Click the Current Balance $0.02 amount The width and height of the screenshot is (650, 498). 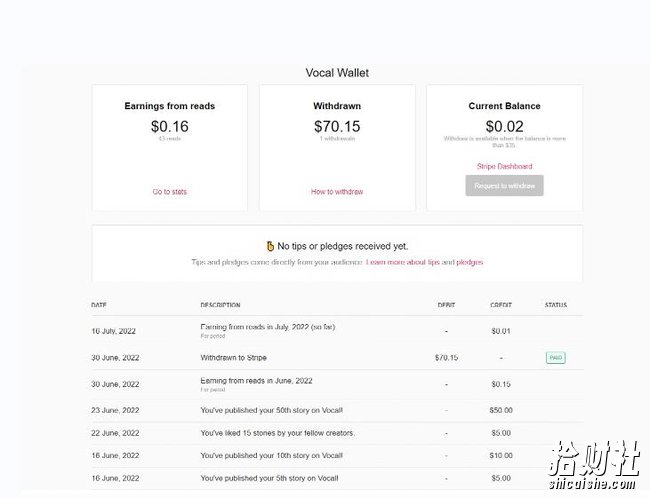tap(504, 126)
